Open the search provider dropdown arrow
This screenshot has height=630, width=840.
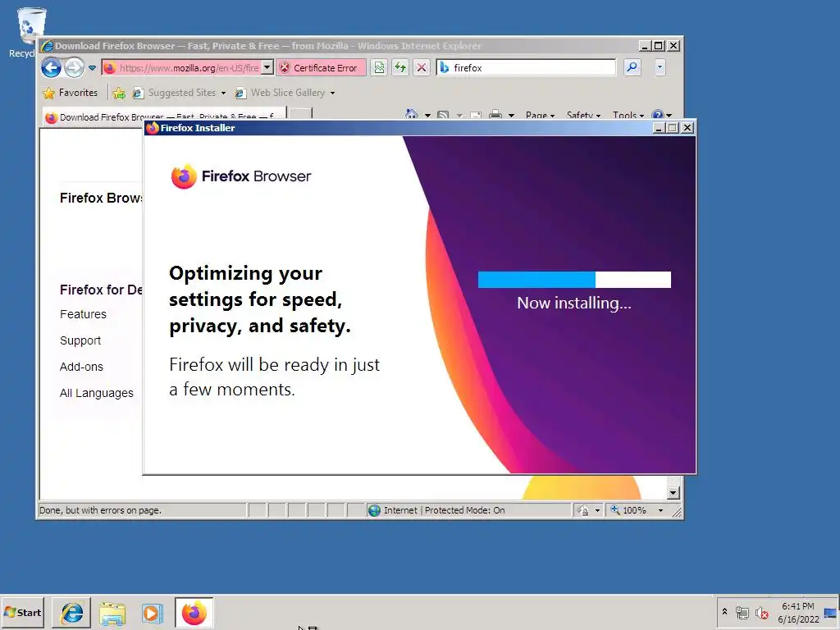click(x=660, y=67)
